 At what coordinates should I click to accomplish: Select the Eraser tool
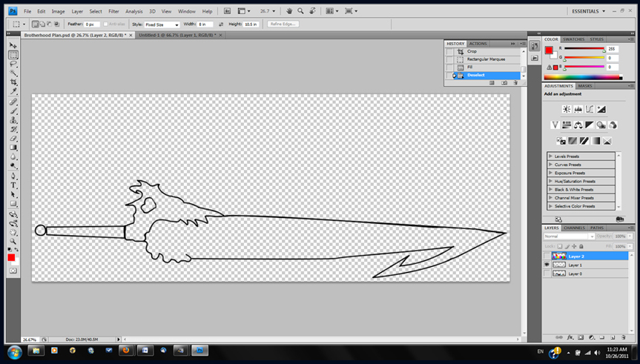click(x=13, y=139)
